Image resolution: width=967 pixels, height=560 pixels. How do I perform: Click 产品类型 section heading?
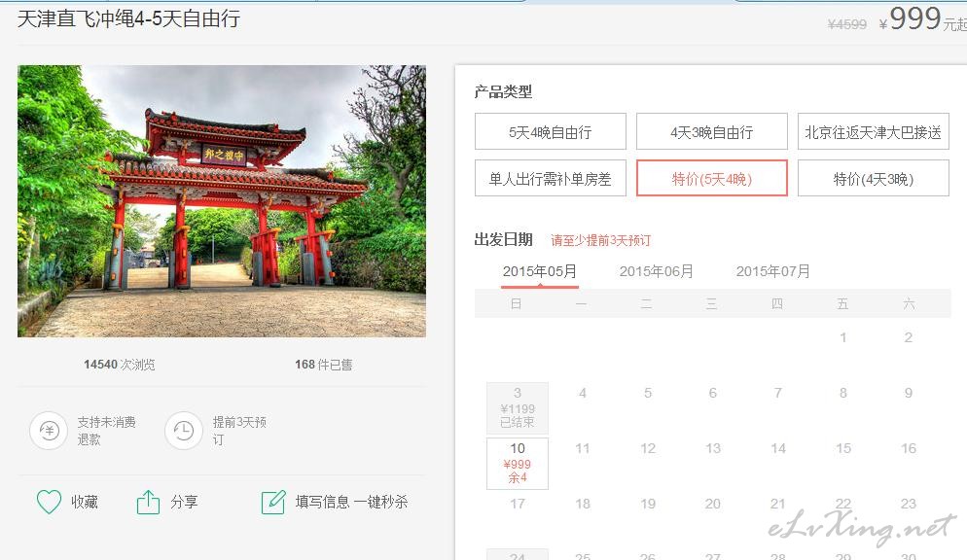tap(503, 91)
